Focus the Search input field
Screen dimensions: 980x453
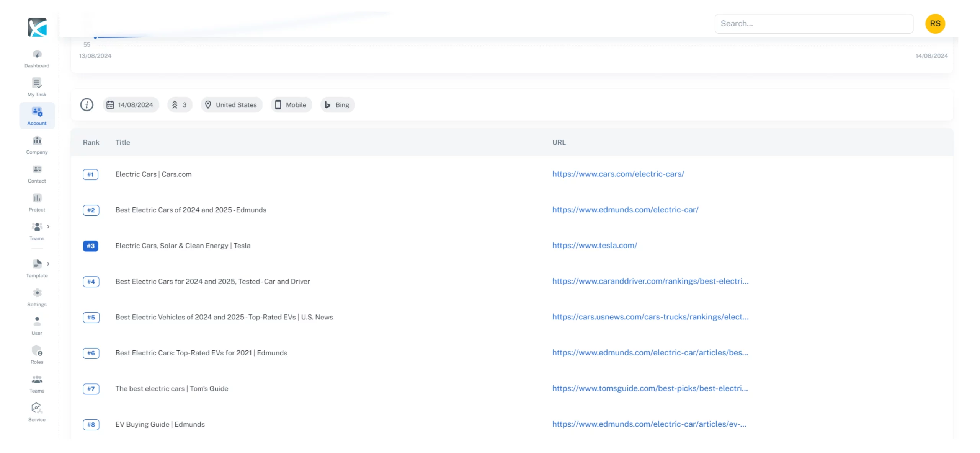pyautogui.click(x=813, y=23)
